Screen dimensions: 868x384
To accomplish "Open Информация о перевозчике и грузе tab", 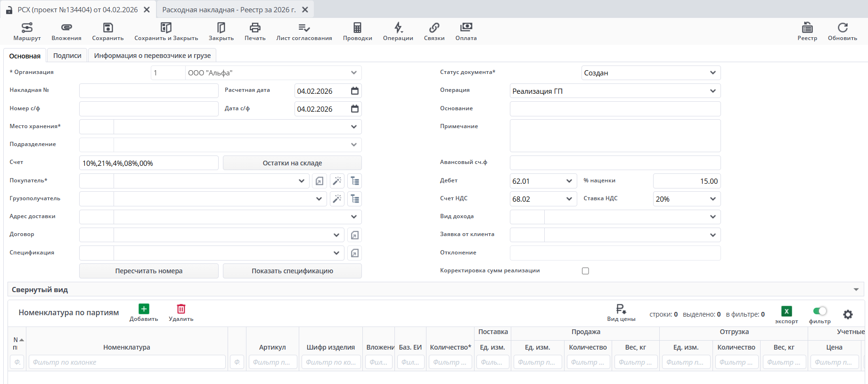I will click(x=152, y=56).
